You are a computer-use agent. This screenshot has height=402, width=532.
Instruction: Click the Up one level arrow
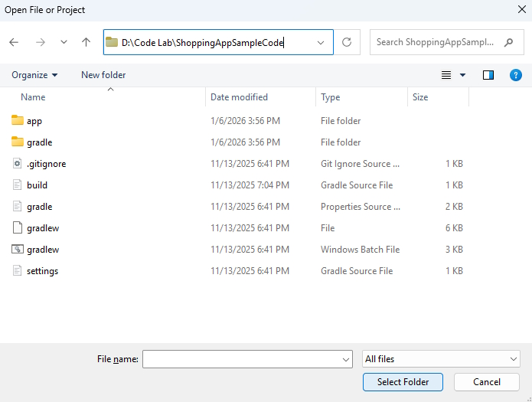[x=86, y=43]
